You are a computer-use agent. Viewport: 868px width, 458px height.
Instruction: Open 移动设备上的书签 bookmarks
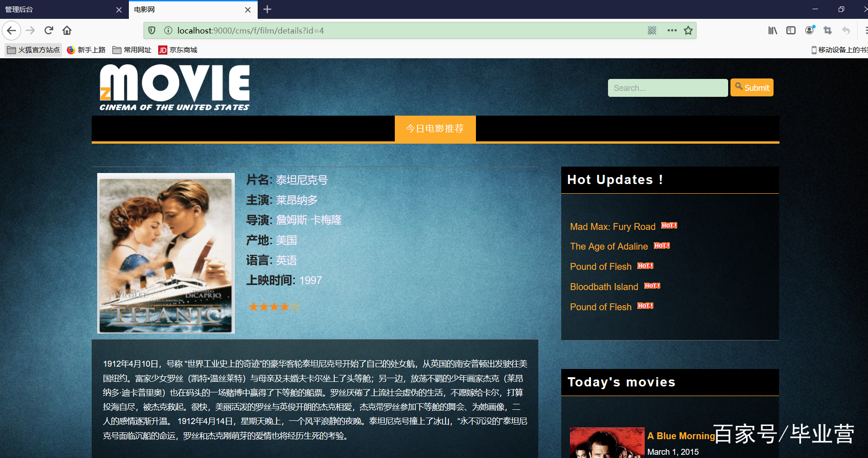[839, 50]
